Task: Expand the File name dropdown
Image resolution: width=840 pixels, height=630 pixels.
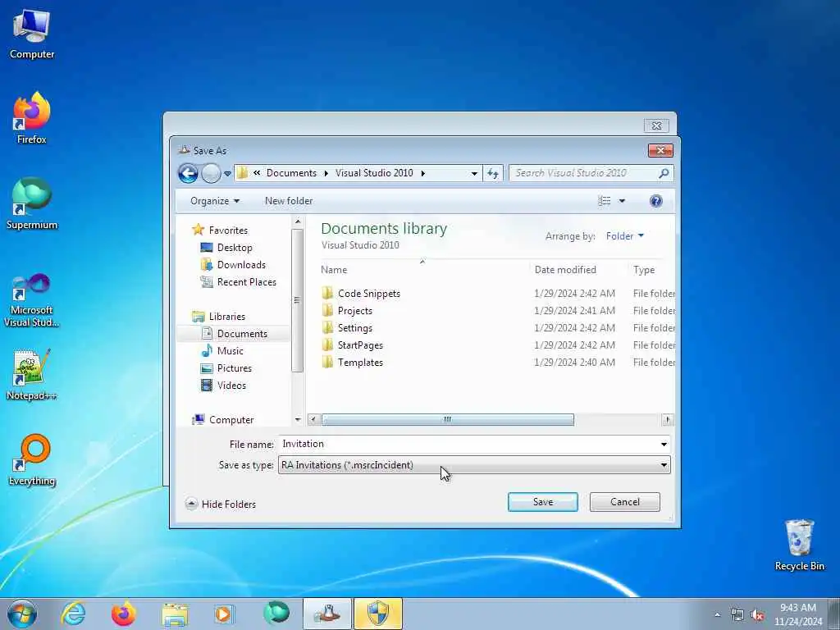Action: (664, 444)
